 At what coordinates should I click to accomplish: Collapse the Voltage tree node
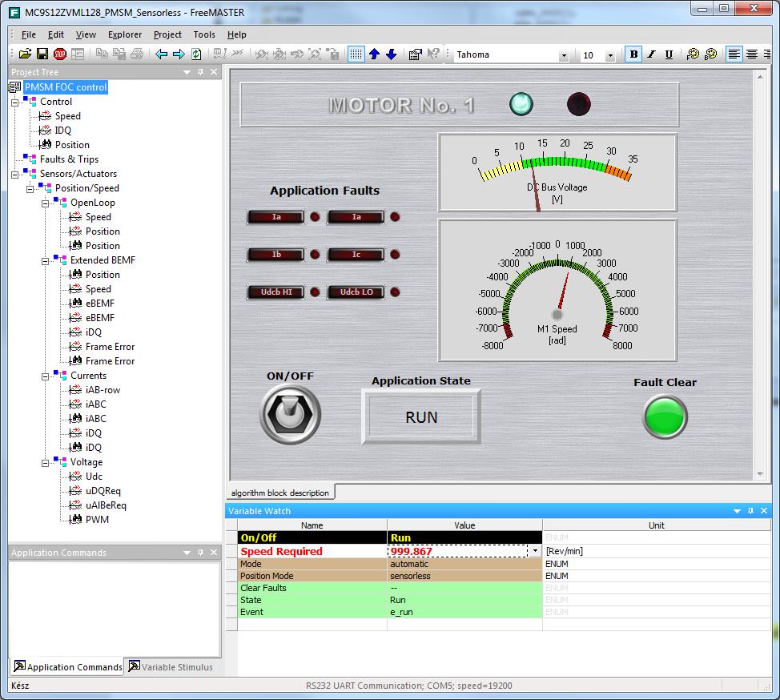pyautogui.click(x=46, y=463)
